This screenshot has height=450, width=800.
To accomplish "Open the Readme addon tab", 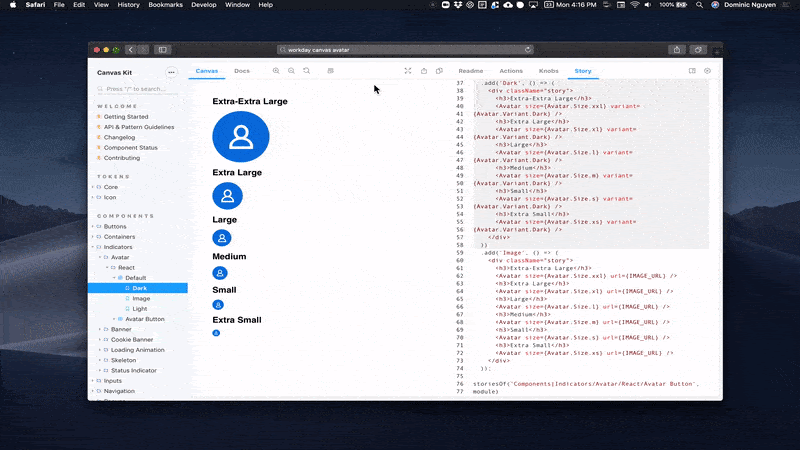I will pyautogui.click(x=470, y=71).
